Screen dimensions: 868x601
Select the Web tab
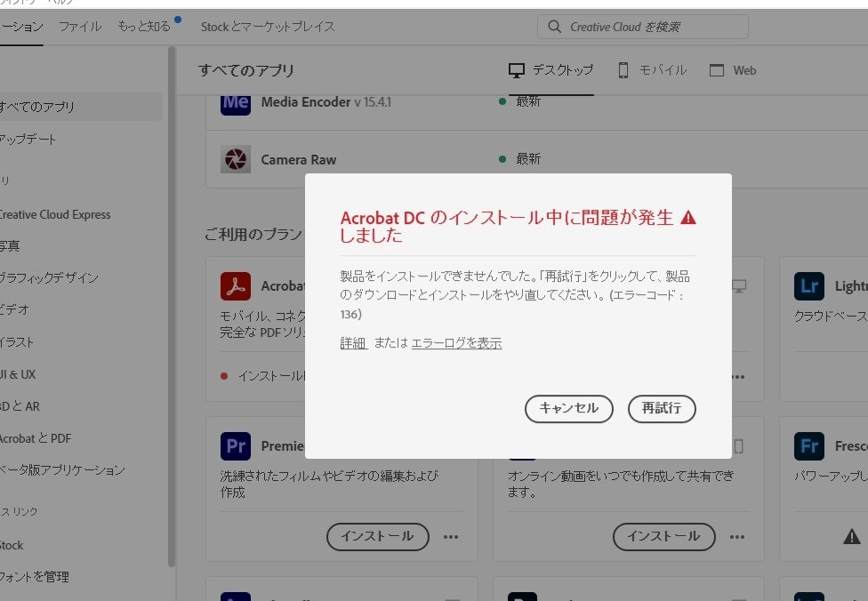tap(734, 70)
